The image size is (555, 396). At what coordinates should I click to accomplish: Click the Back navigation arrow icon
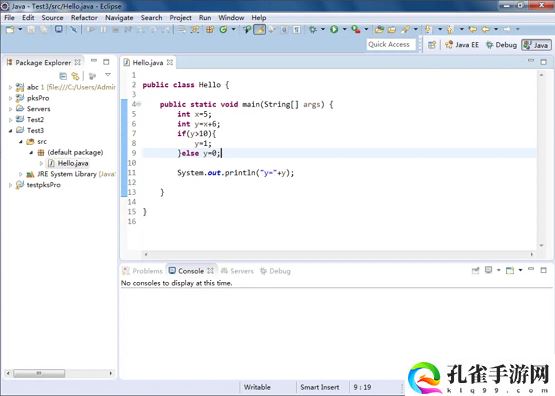485,29
